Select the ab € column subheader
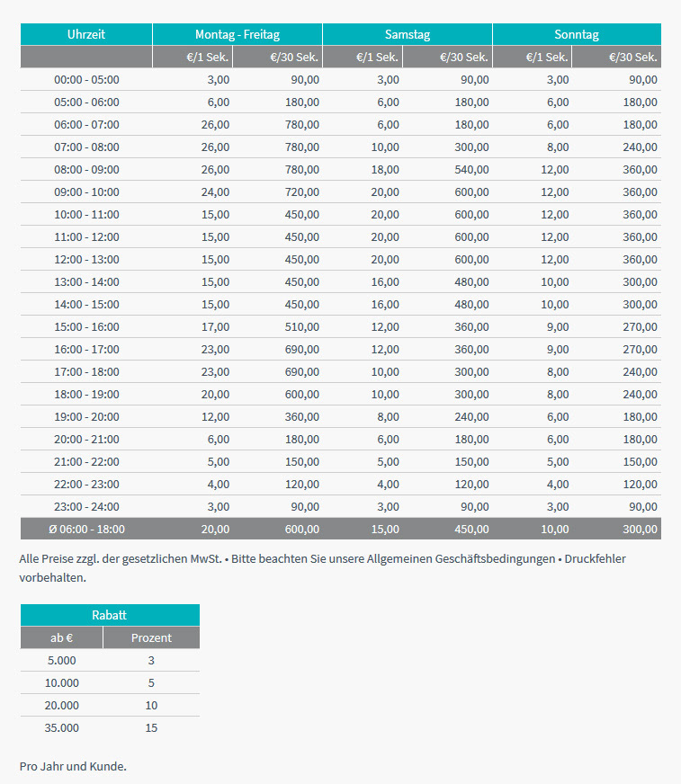This screenshot has height=784, width=681. [x=61, y=638]
